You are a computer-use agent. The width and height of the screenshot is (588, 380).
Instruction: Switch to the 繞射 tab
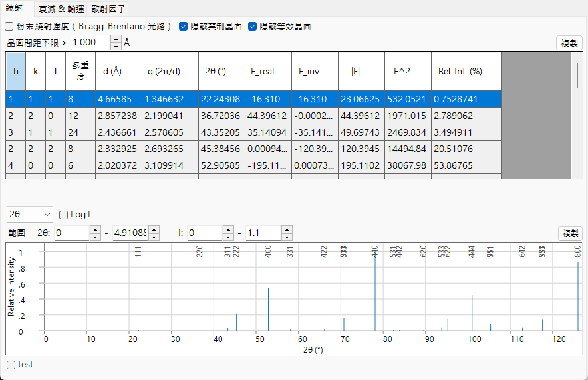click(x=14, y=8)
